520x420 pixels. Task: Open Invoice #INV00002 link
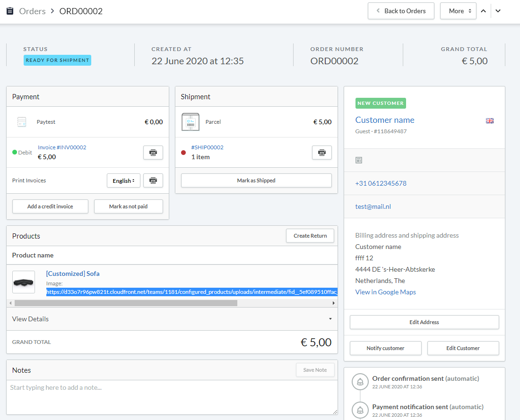pos(62,147)
